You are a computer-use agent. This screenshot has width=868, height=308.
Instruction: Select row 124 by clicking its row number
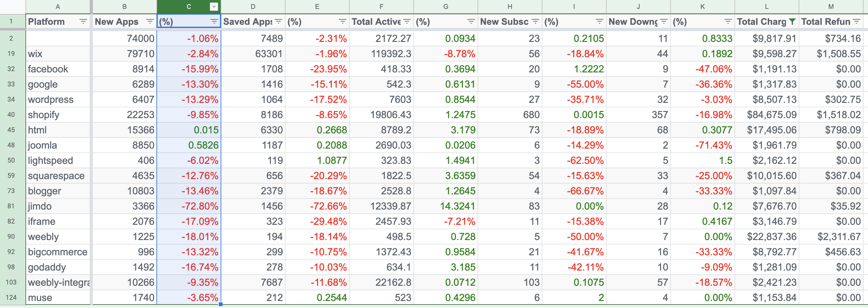(11, 298)
